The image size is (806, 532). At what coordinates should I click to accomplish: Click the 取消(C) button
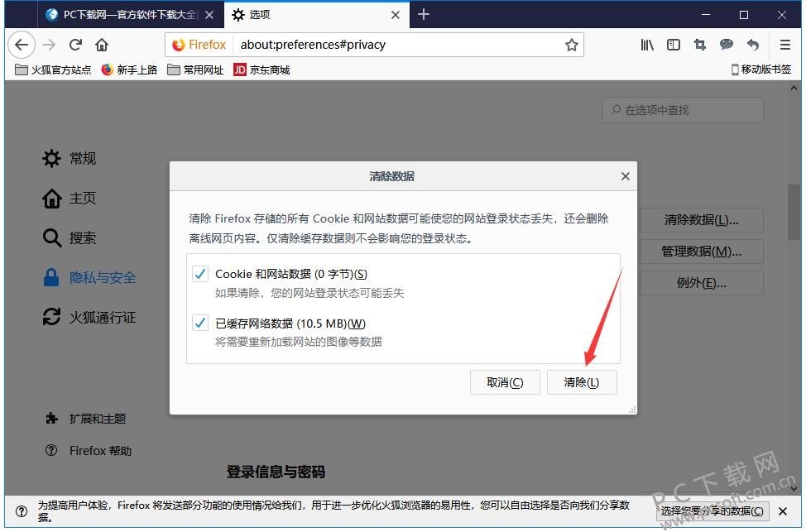pyautogui.click(x=505, y=382)
